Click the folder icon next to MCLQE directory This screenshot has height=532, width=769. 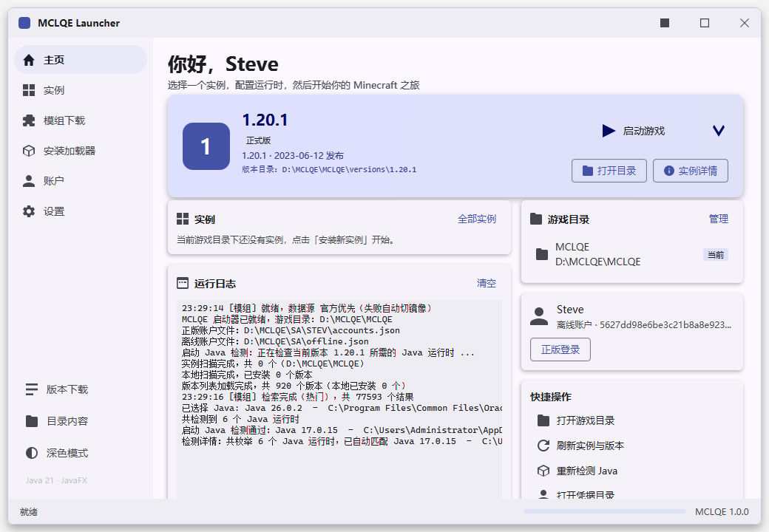[x=542, y=254]
